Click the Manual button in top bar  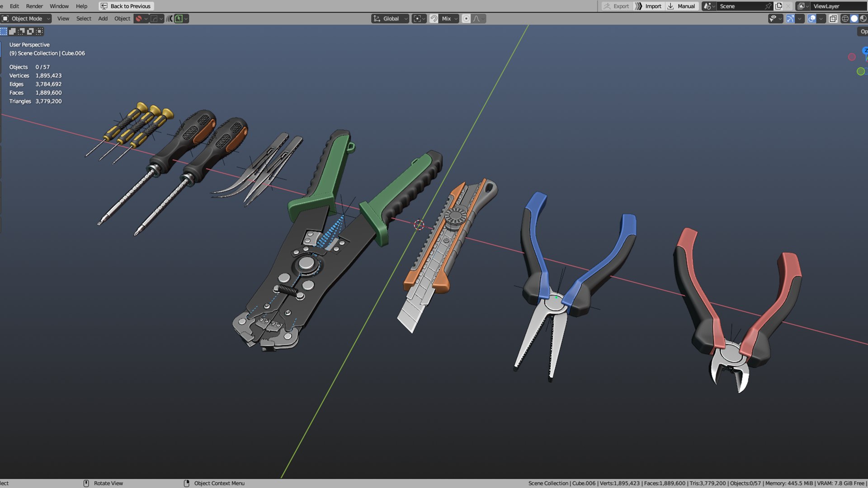pyautogui.click(x=681, y=6)
